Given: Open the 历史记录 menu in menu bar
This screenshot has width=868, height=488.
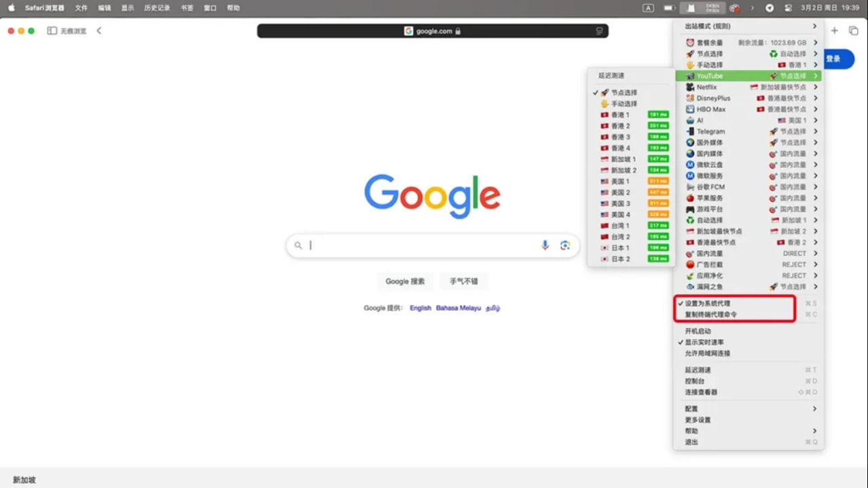Looking at the screenshot, I should [157, 8].
